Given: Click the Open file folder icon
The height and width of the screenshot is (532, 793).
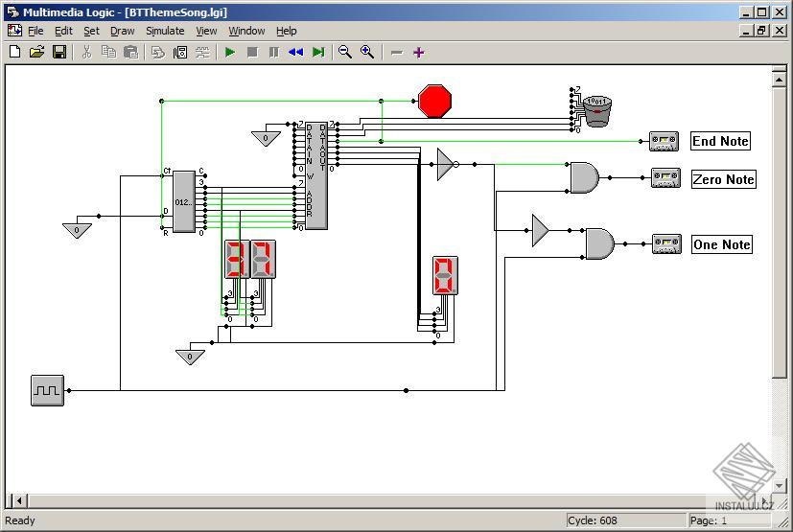Looking at the screenshot, I should (37, 52).
